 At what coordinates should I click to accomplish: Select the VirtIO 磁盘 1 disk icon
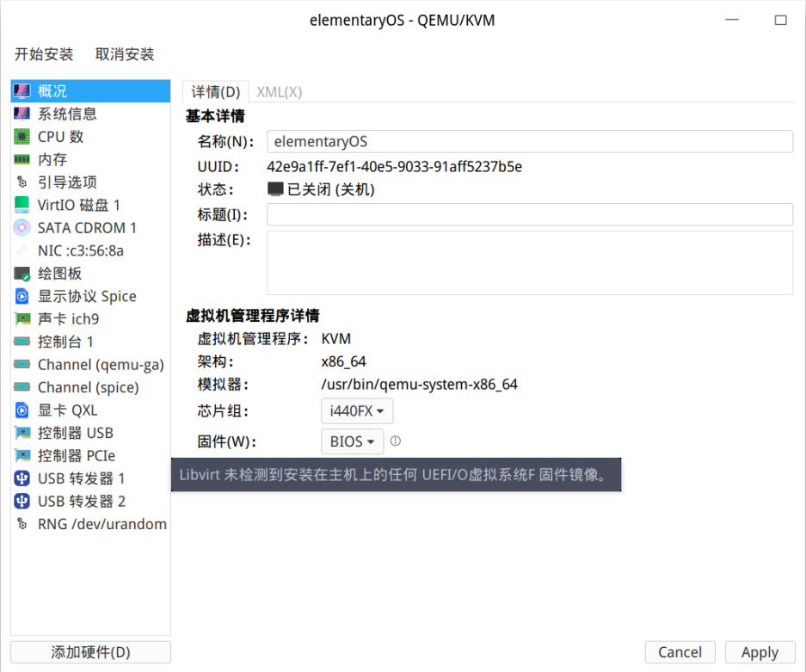[22, 205]
